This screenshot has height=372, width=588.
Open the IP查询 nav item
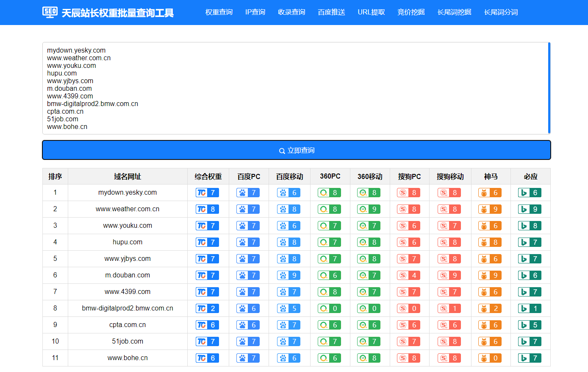(x=255, y=12)
